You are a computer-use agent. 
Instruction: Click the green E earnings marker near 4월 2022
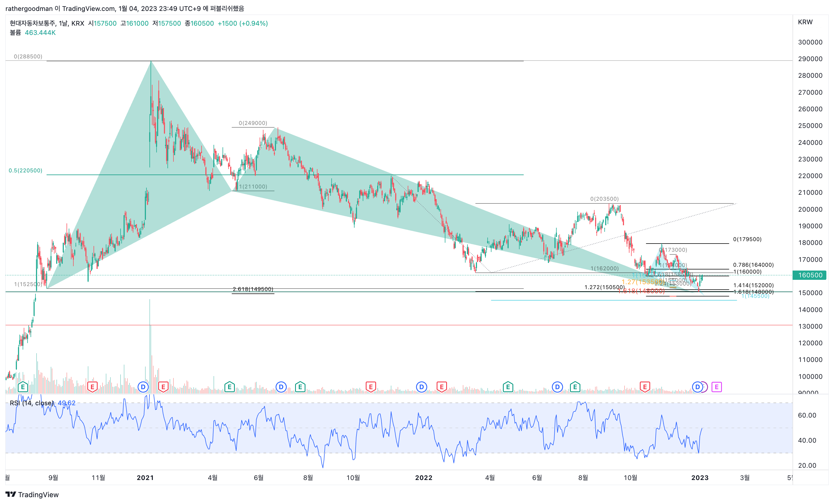(508, 386)
